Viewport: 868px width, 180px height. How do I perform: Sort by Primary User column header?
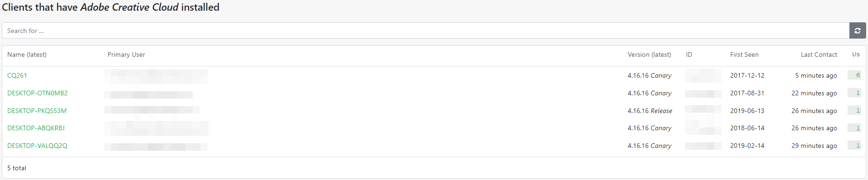pos(126,54)
